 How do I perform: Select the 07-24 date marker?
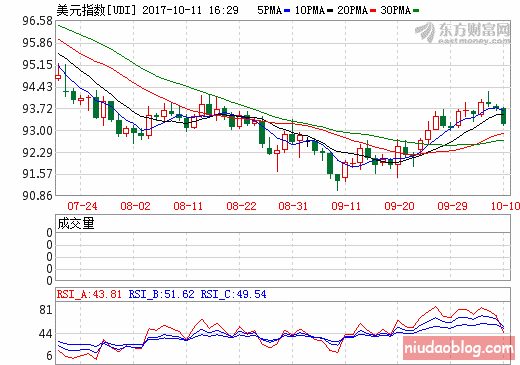pos(82,206)
